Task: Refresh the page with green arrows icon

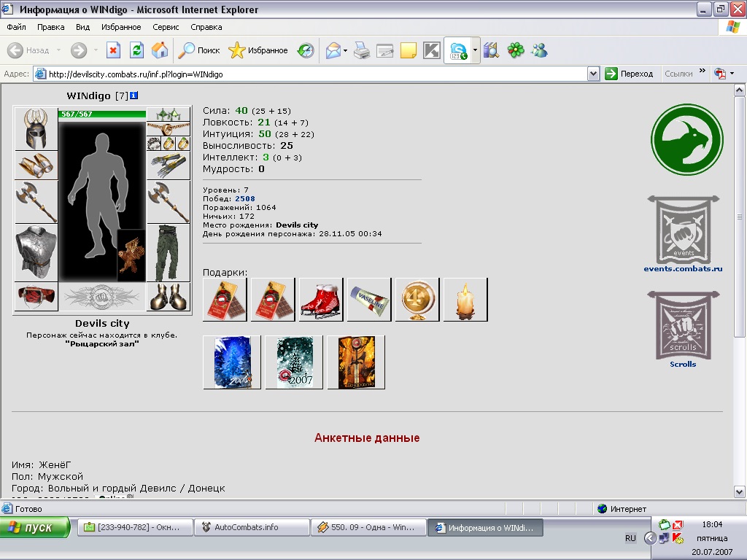Action: [x=136, y=50]
